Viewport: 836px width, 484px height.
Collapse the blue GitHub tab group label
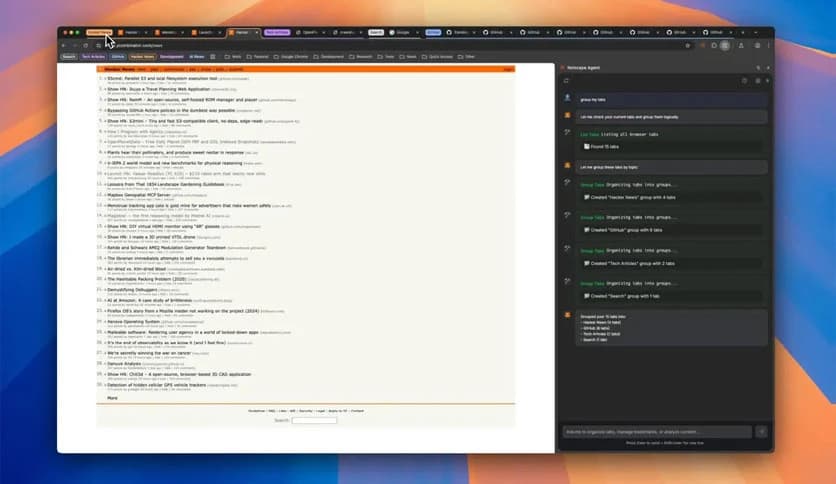tap(433, 33)
